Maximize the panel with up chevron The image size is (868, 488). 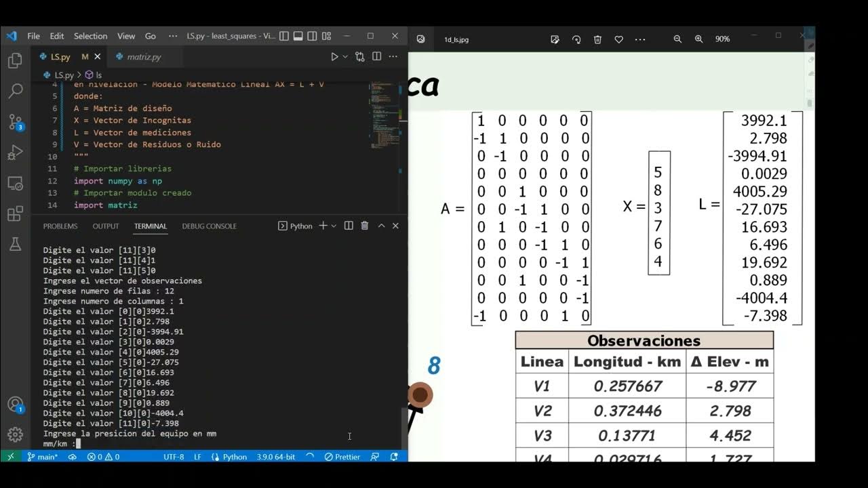pos(381,226)
